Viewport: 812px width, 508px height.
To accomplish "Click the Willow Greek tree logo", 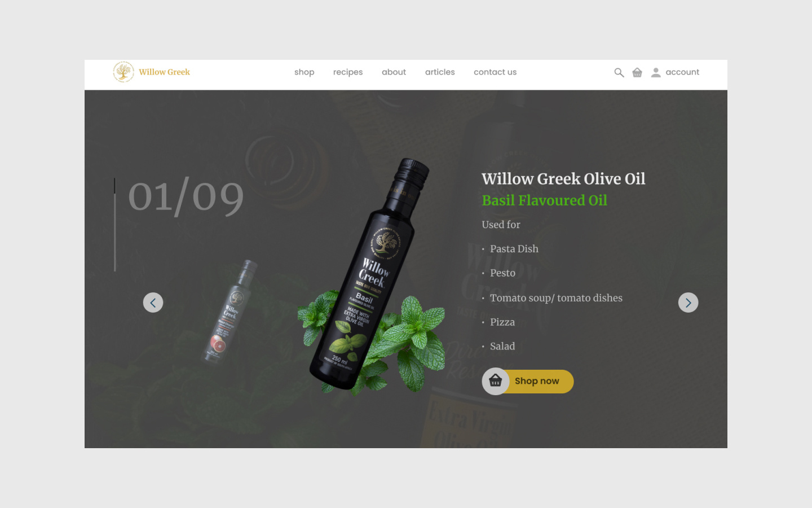I will [x=123, y=72].
